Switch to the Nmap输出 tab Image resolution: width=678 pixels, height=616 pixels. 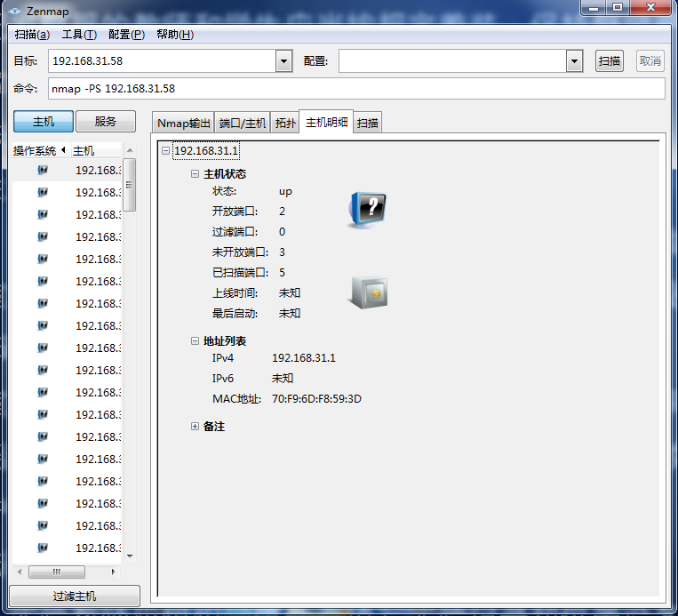click(x=183, y=124)
